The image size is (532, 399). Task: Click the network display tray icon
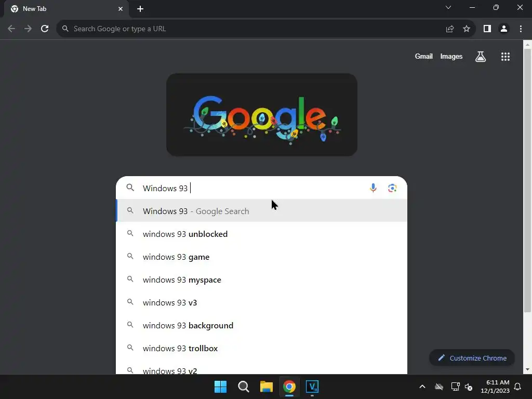[x=455, y=387]
